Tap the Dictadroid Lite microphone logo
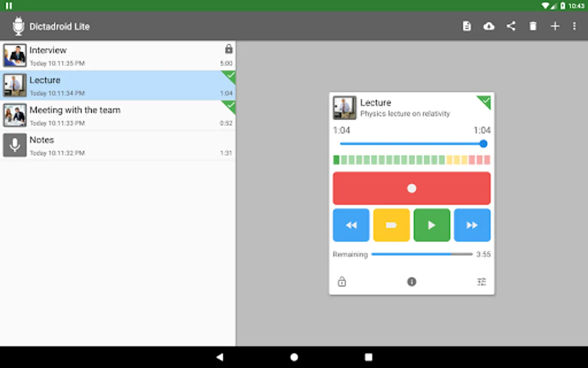 (x=18, y=26)
